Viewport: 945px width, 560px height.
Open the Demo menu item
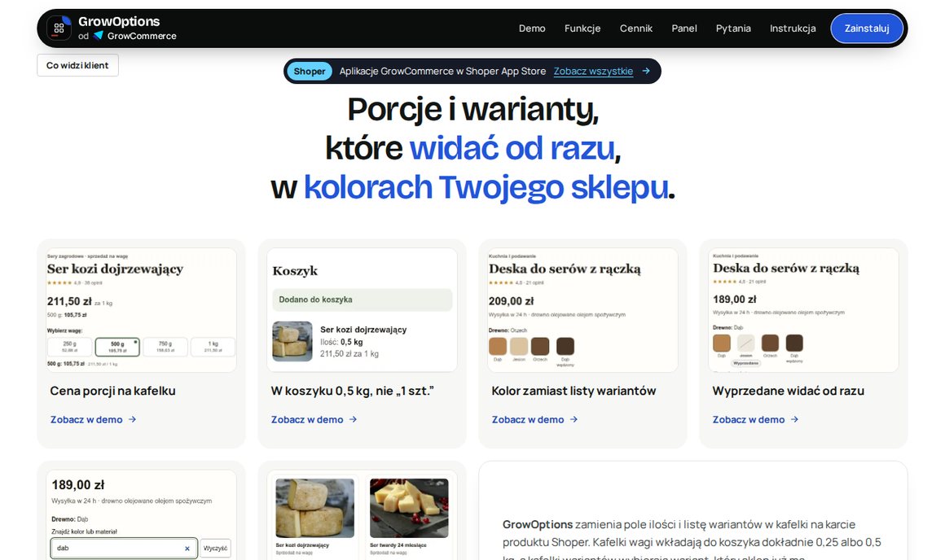tap(532, 28)
